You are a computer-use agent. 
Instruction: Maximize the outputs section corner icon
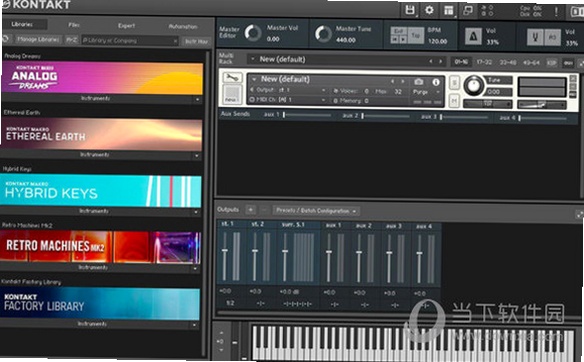(x=580, y=214)
